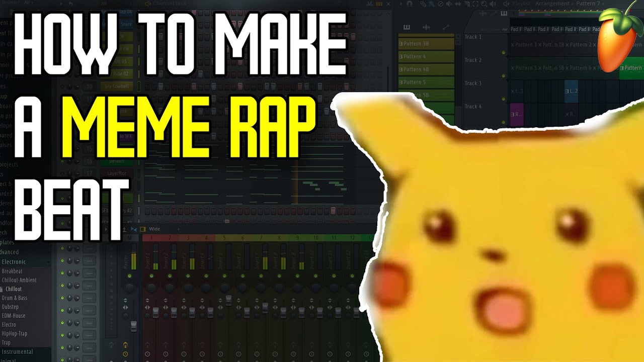Click the Ride 02 channel button
Viewport: 644px width, 362px height.
coord(117,74)
